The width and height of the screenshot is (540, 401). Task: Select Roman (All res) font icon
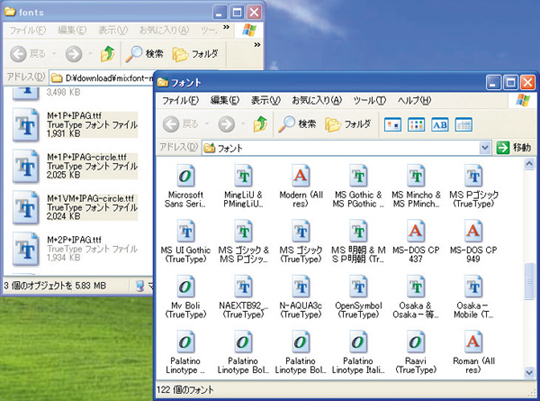[x=474, y=342]
